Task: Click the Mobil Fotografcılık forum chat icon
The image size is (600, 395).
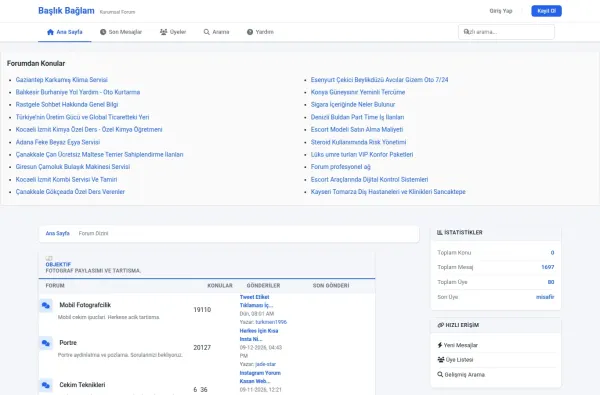Action: tap(46, 305)
